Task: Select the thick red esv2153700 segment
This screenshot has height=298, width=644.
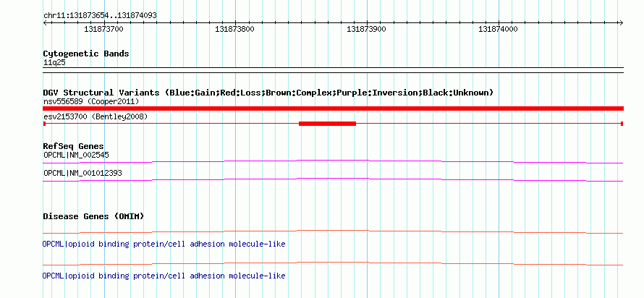Action: tap(327, 124)
